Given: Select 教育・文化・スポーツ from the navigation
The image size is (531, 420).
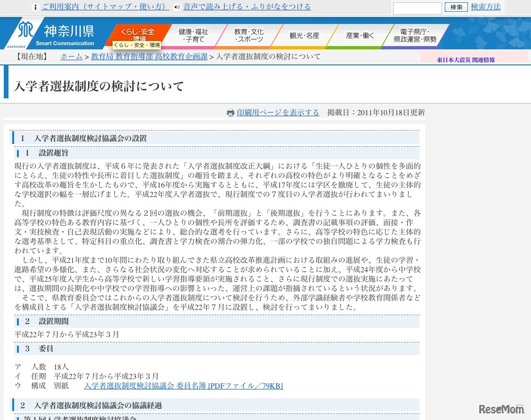Looking at the screenshot, I should (x=248, y=34).
